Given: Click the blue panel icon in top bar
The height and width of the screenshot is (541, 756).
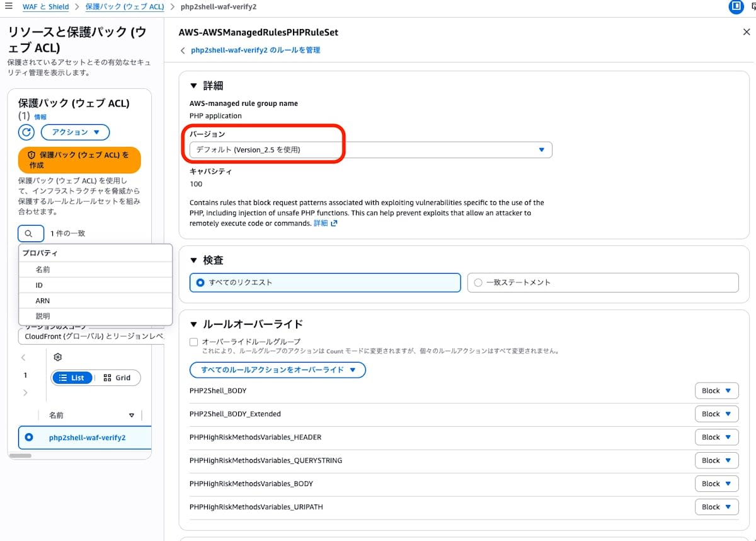Looking at the screenshot, I should click(736, 7).
